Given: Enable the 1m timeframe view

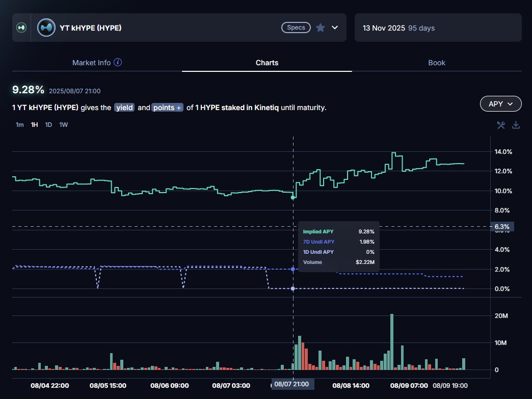Looking at the screenshot, I should pyautogui.click(x=19, y=124).
